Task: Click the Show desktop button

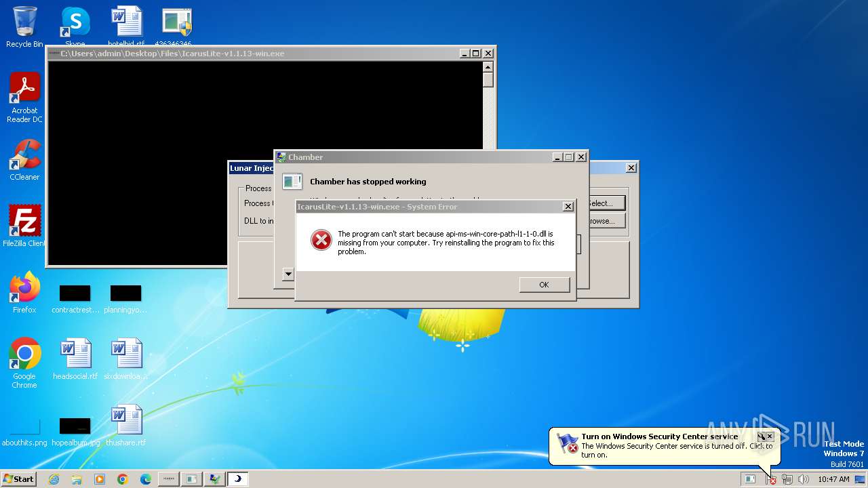Action: (861, 479)
